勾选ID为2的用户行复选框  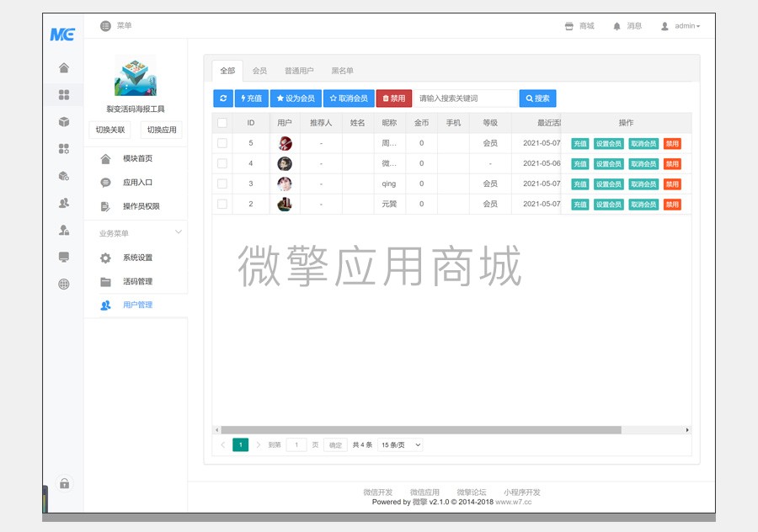click(222, 204)
